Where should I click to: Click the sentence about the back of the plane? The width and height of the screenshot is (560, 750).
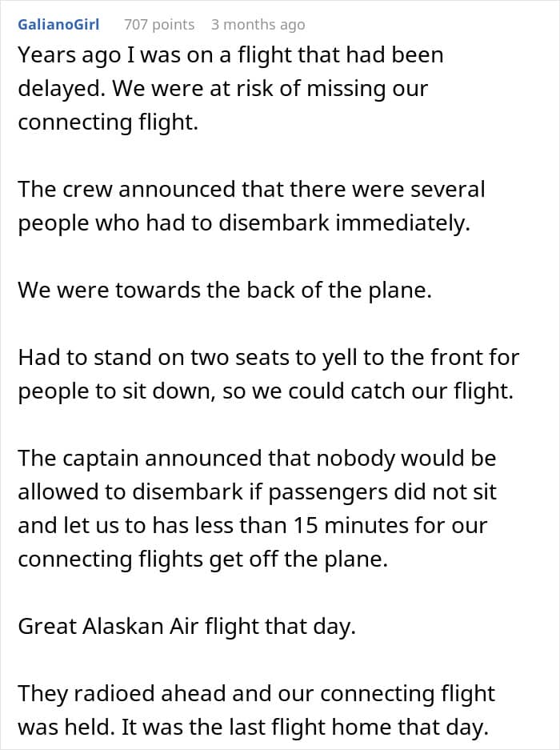pos(225,290)
